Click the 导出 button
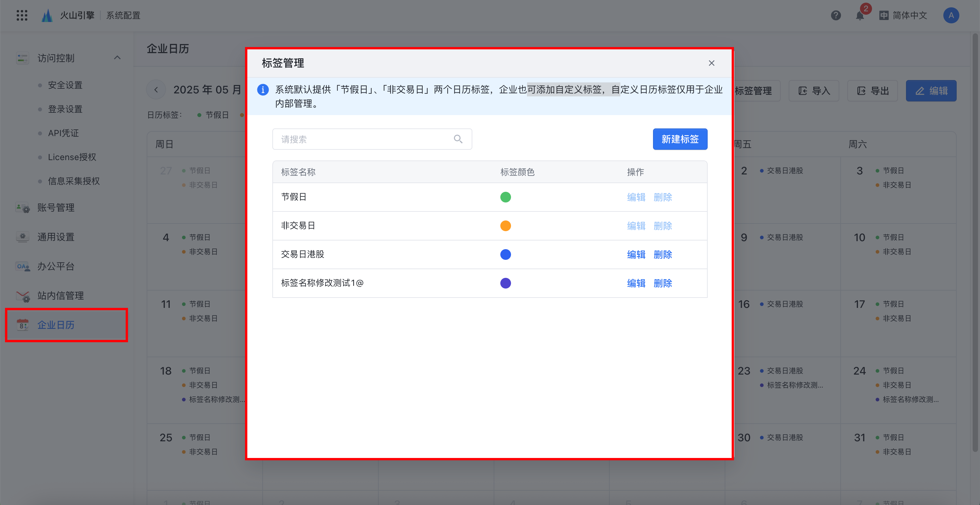The image size is (980, 505). 872,91
